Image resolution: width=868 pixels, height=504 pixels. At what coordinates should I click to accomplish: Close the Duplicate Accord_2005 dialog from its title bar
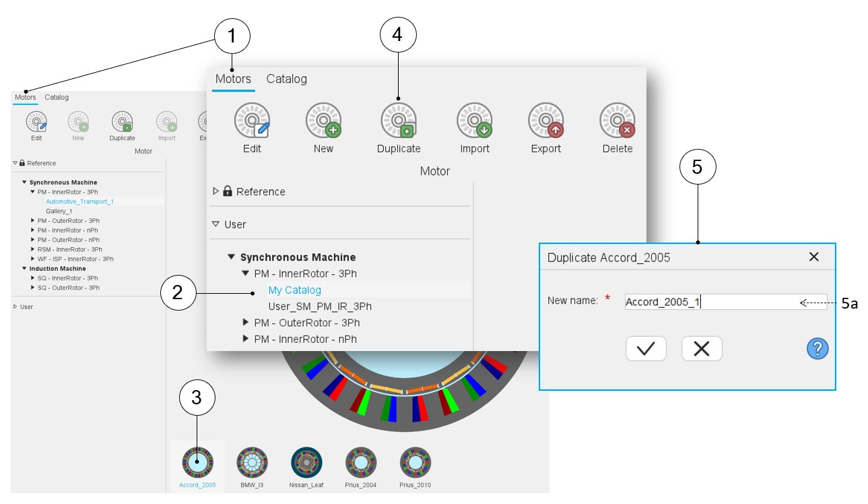813,257
